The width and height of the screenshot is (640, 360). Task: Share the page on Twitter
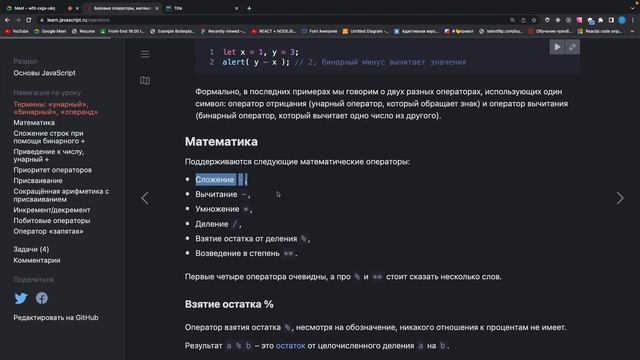[x=21, y=298]
